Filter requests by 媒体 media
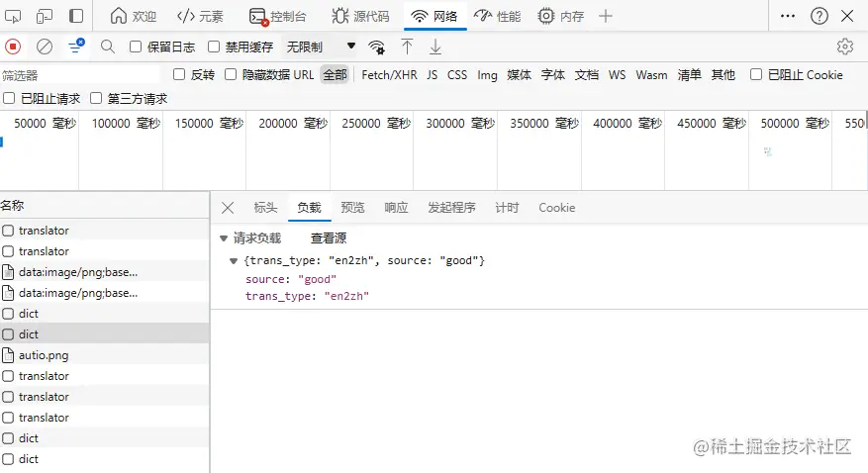The width and height of the screenshot is (868, 473). coord(520,74)
